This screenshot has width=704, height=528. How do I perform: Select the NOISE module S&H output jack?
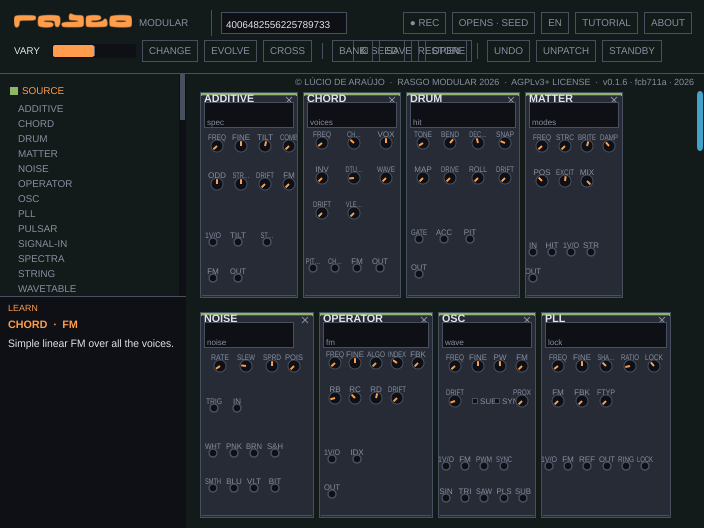tap(275, 453)
